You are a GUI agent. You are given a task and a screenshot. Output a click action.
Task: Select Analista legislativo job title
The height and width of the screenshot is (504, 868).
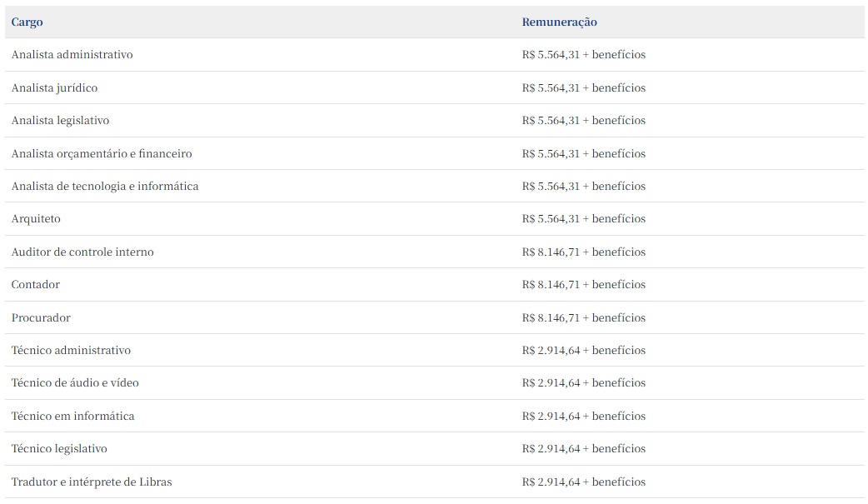point(60,121)
